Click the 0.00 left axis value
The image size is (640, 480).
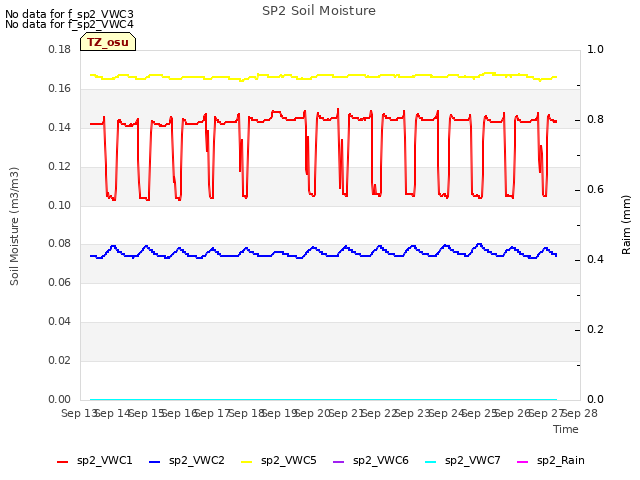click(x=59, y=399)
